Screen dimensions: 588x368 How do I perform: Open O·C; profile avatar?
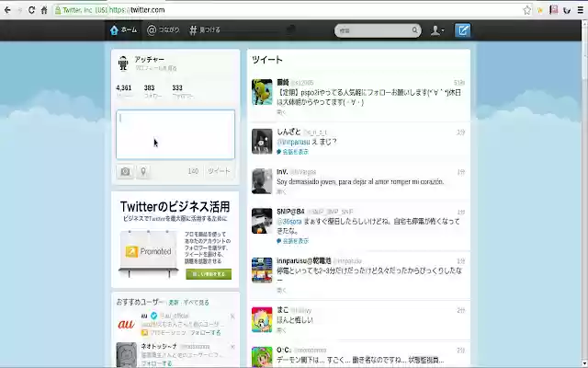(262, 357)
